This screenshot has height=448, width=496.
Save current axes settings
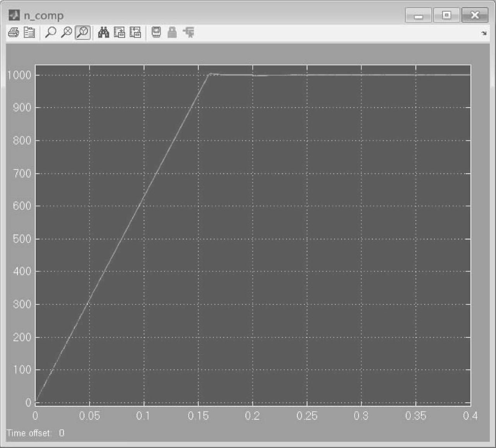[x=119, y=33]
